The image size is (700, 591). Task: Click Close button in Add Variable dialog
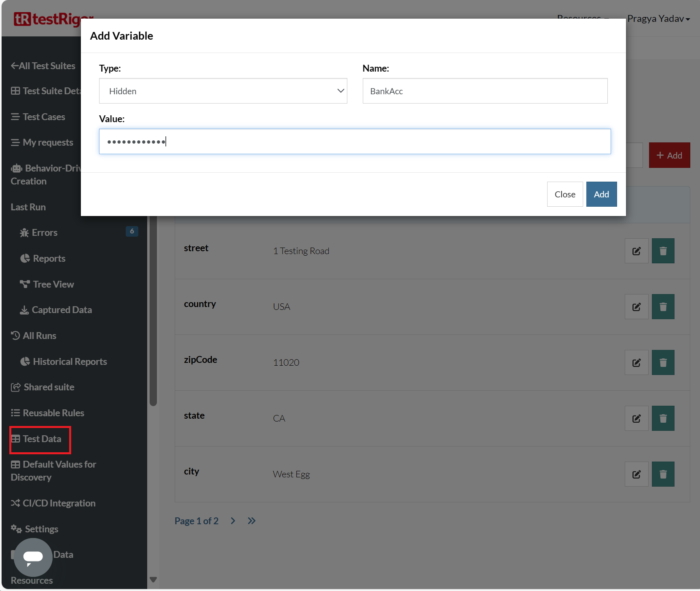click(x=565, y=194)
